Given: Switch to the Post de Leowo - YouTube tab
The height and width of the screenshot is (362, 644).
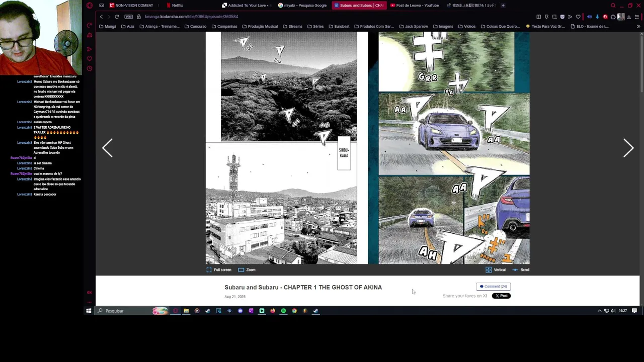Looking at the screenshot, I should coord(415,6).
